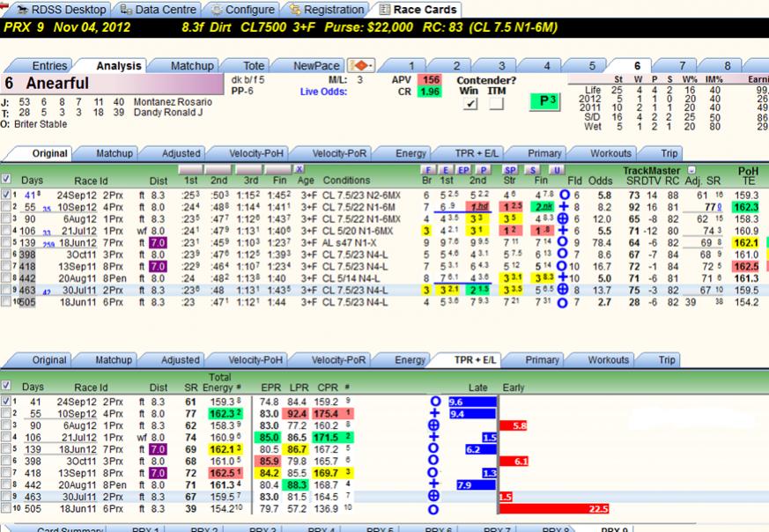Check row 7 box in the TPR + E/L table
The image size is (769, 532).
tap(6, 473)
